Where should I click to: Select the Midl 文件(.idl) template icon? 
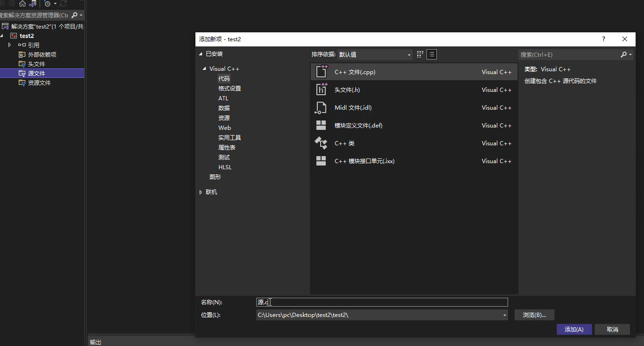(321, 107)
